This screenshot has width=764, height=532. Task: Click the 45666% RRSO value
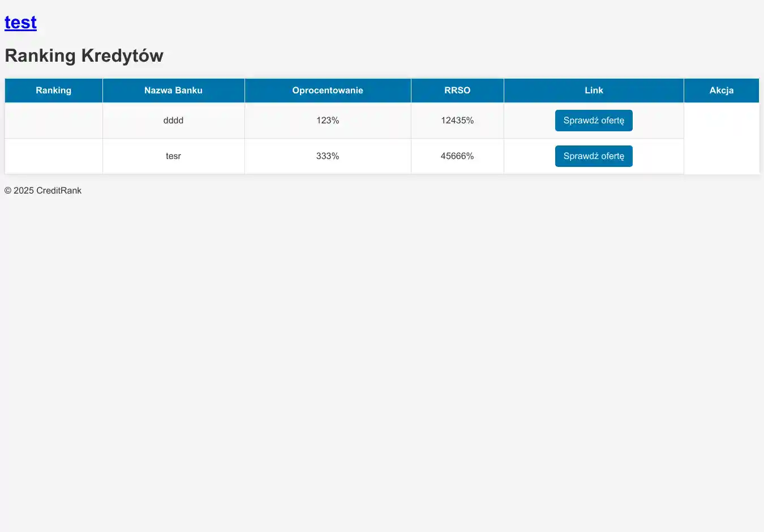(457, 156)
